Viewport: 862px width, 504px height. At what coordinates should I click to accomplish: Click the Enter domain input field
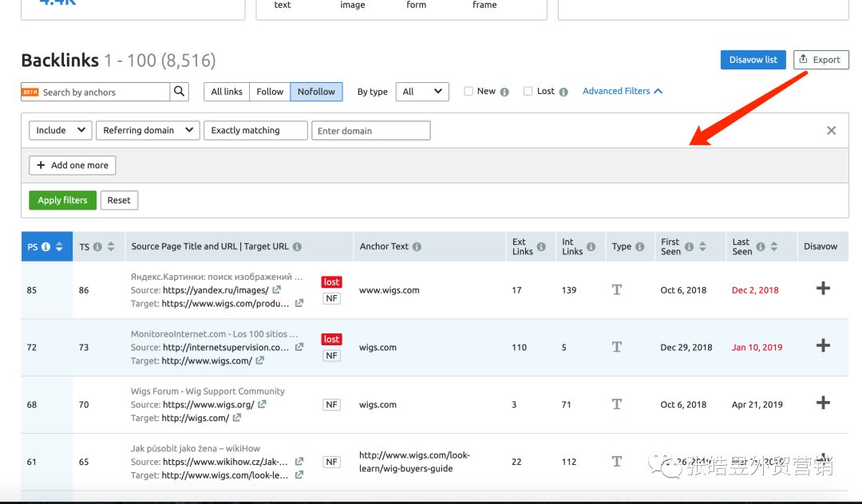coord(370,131)
